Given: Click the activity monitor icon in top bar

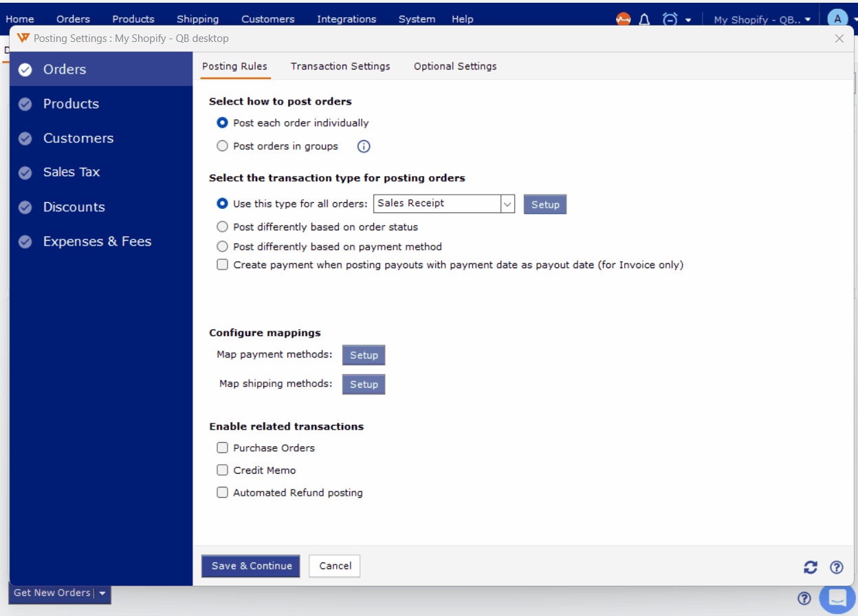Looking at the screenshot, I should pos(623,19).
